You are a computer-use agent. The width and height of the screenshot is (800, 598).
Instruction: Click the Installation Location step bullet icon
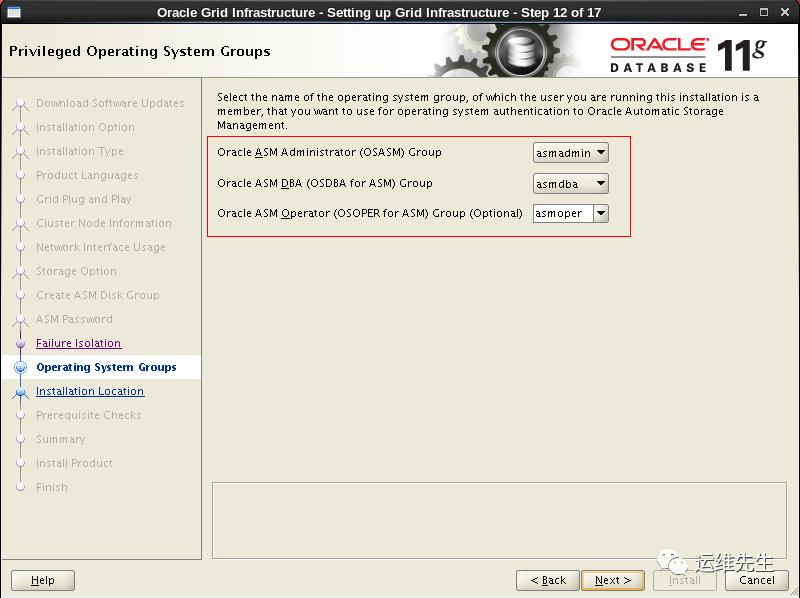20,392
